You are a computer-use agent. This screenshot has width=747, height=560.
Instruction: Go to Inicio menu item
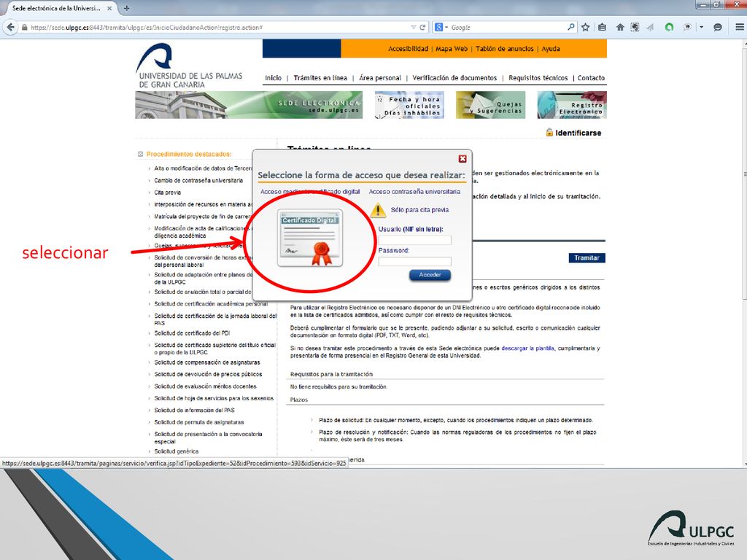273,77
